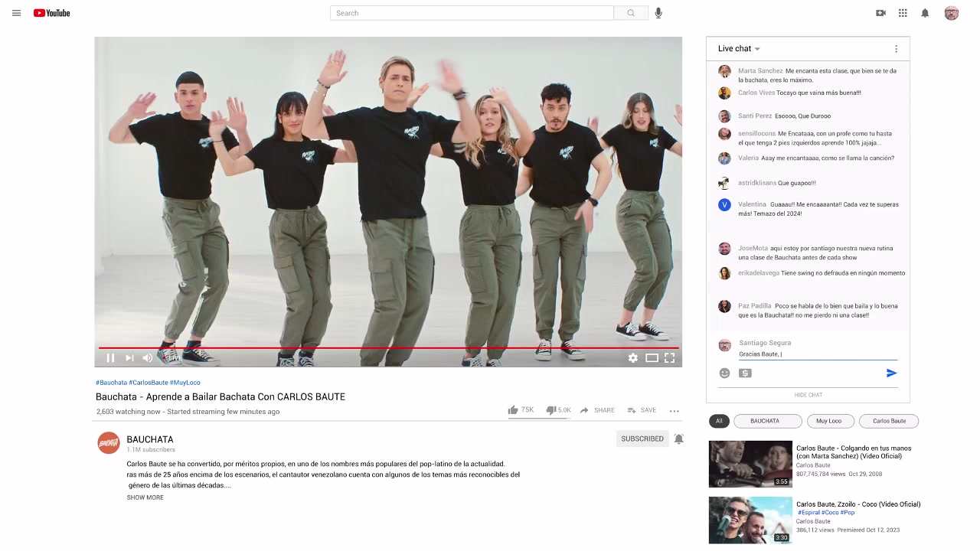Open live chat options kebab menu

pos(896,49)
